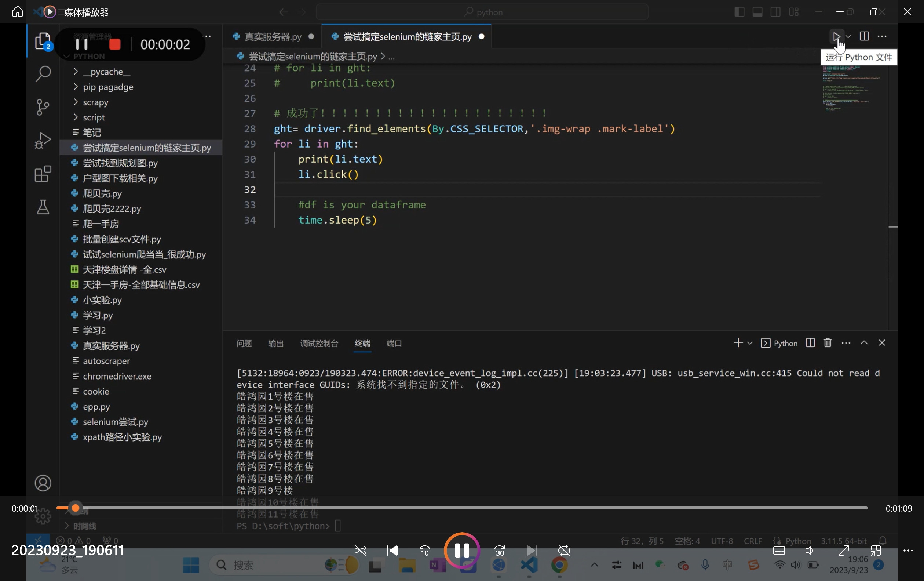Split the editor to the right
The image size is (924, 581).
[x=864, y=36]
